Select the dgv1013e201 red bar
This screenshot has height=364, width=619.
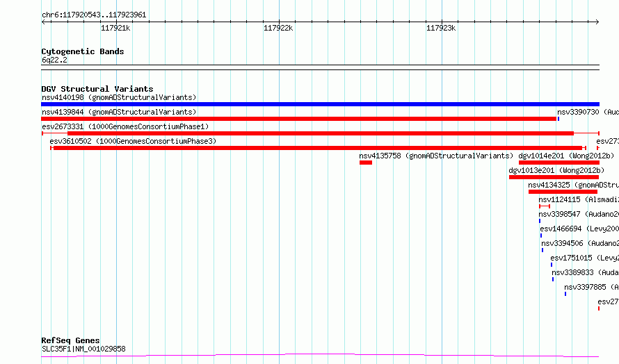click(x=554, y=177)
